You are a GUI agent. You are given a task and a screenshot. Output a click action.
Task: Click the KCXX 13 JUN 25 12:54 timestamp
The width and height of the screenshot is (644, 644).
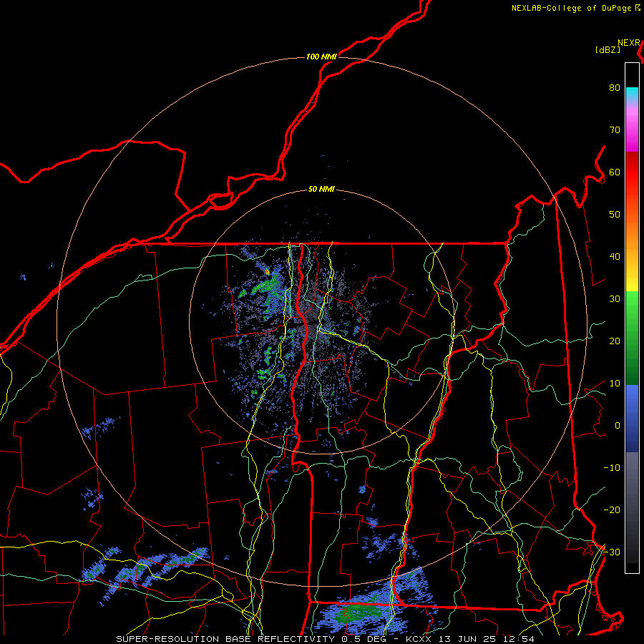[470, 639]
